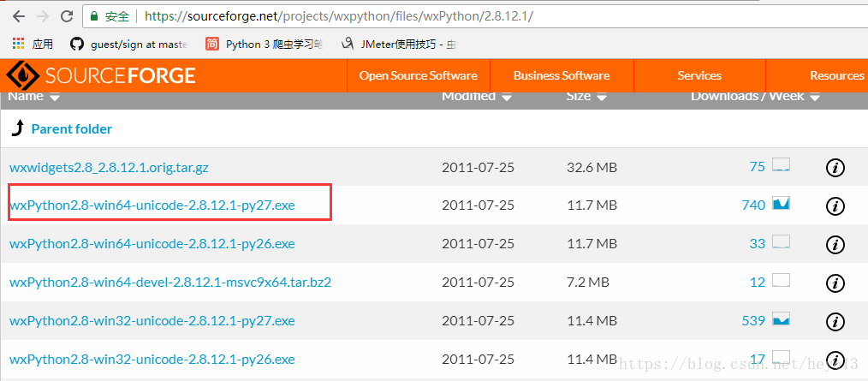868x381 pixels.
Task: Click the SourceForge logo
Action: 100,75
